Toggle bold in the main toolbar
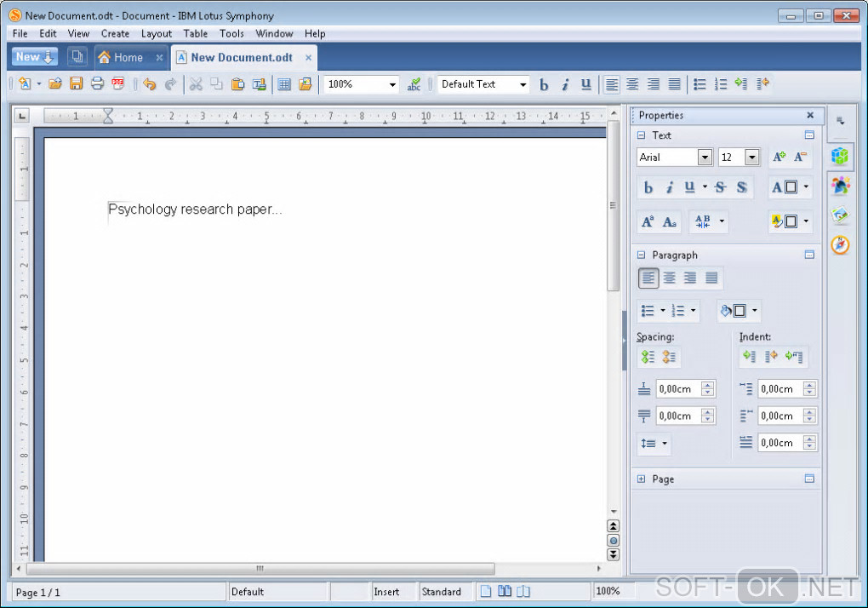Screen dimensions: 868x608 click(x=544, y=84)
